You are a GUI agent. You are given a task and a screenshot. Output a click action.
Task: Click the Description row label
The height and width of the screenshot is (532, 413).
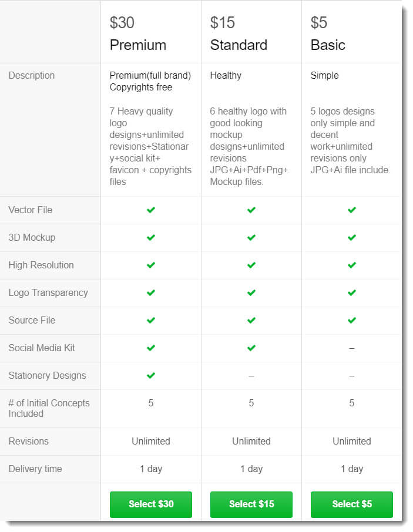click(32, 75)
